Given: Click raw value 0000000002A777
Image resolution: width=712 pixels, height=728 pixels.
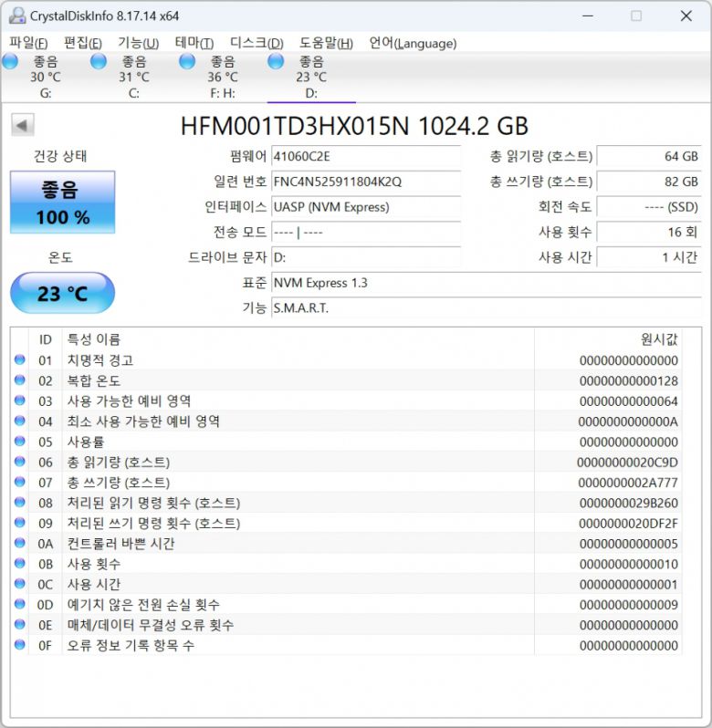Looking at the screenshot, I should coord(628,483).
